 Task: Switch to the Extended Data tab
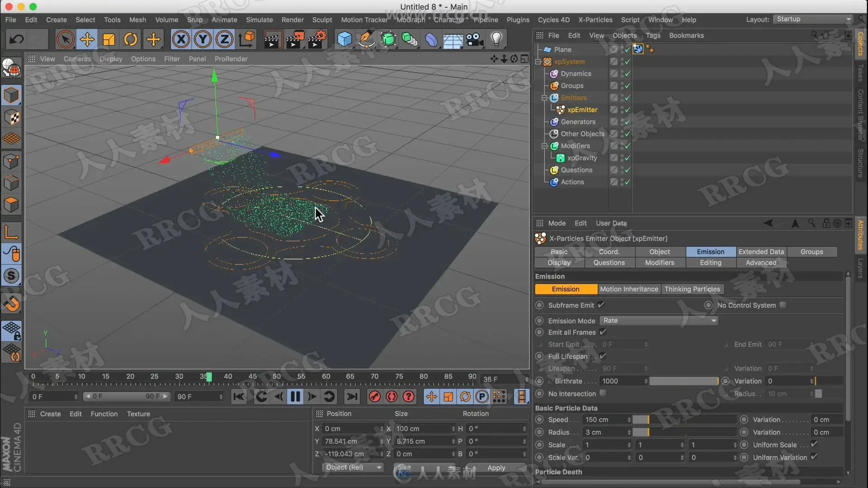click(761, 252)
